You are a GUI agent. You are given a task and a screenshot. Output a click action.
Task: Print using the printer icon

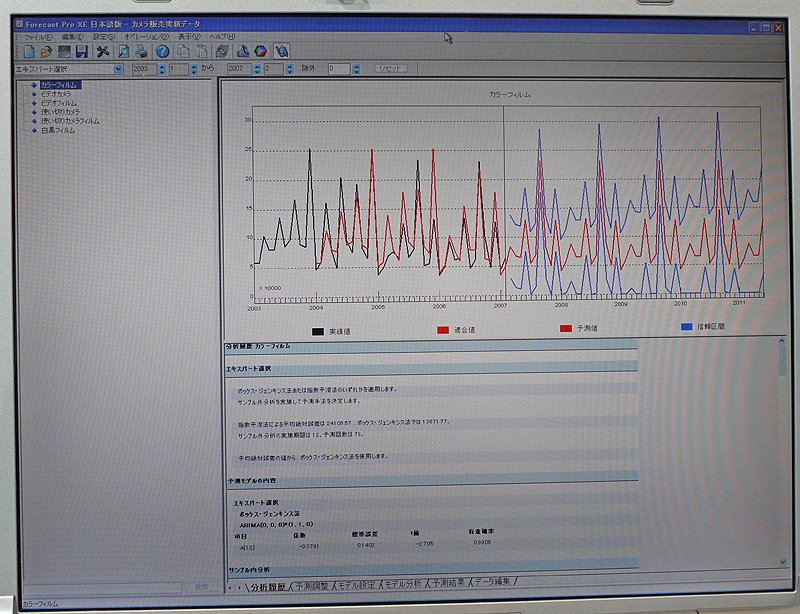141,52
